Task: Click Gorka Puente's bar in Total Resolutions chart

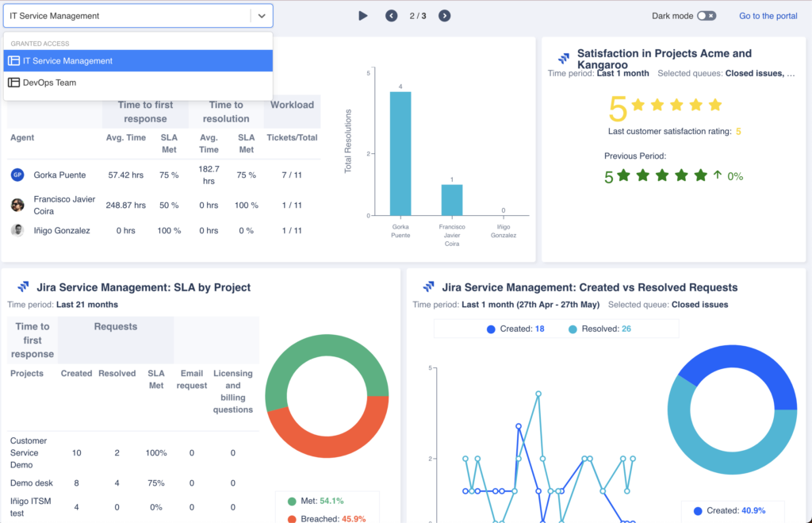Action: tap(400, 153)
